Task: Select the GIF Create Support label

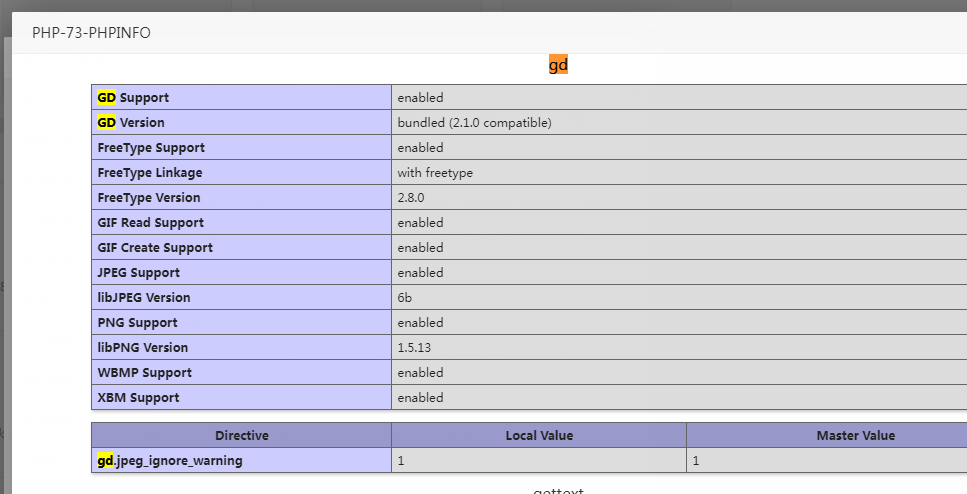Action: 155,247
